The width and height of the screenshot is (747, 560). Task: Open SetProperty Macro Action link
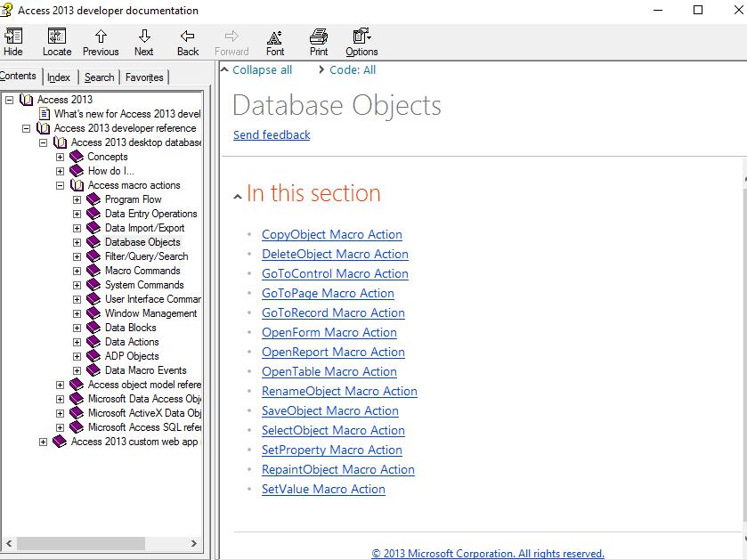coord(331,450)
